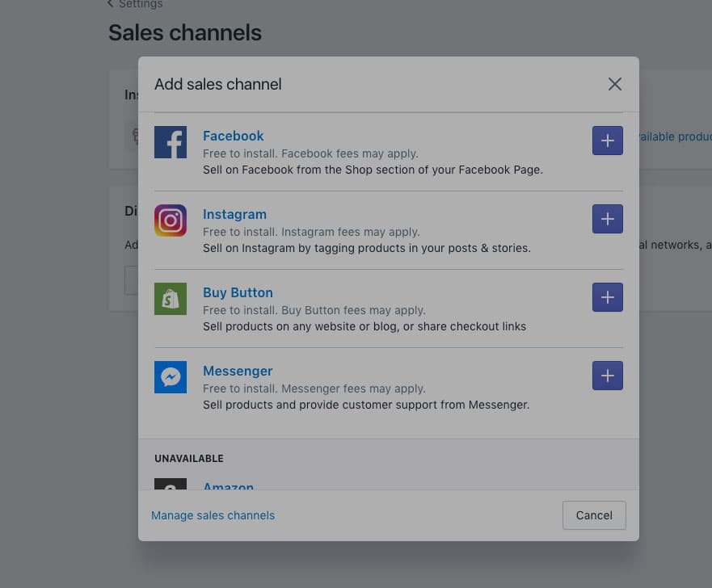Open the Messenger channel link
The height and width of the screenshot is (588, 712).
(238, 371)
